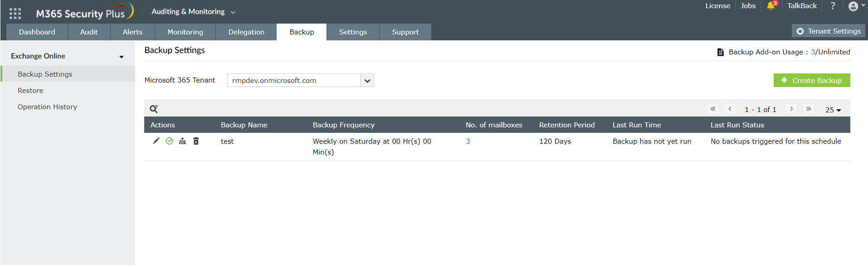Click the run backup icon for test
This screenshot has height=267, width=868.
[182, 141]
